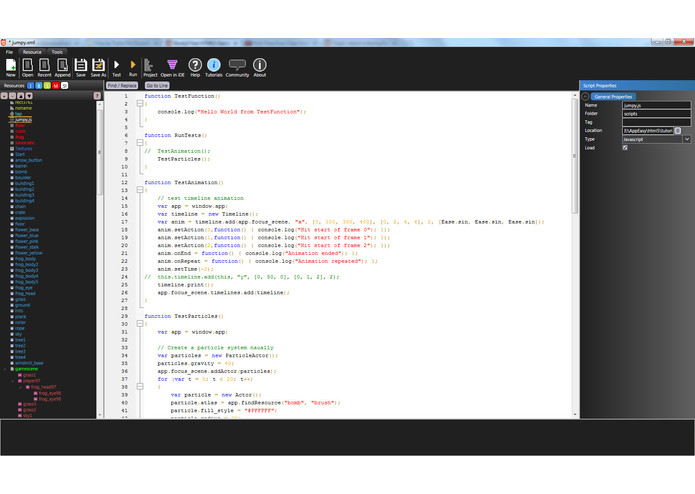This screenshot has height=494, width=695.
Task: Open the Recent projects icon
Action: [44, 65]
